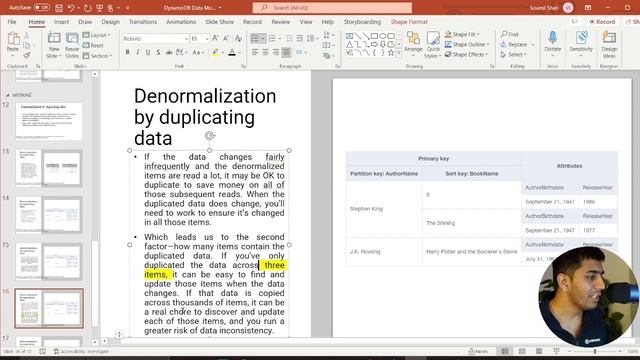The height and width of the screenshot is (360, 640).
Task: Click the Notes button in status bar
Action: coord(478,351)
